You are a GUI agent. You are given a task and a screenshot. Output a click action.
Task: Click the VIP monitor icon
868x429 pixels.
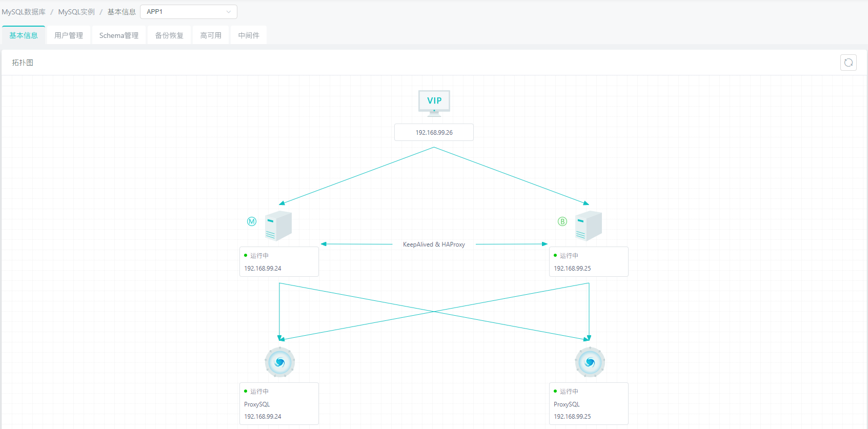point(434,103)
